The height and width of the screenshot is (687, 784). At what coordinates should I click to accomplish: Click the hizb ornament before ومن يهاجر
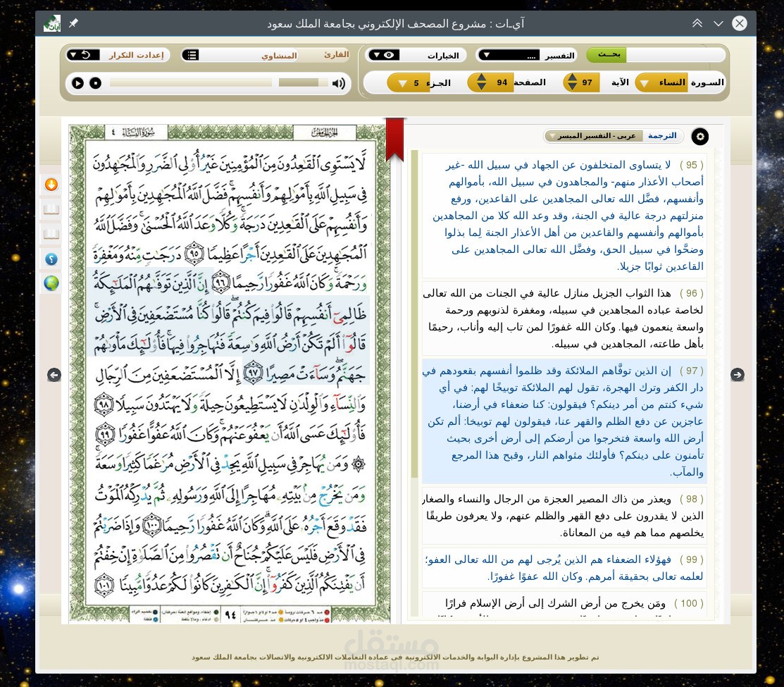(x=358, y=464)
